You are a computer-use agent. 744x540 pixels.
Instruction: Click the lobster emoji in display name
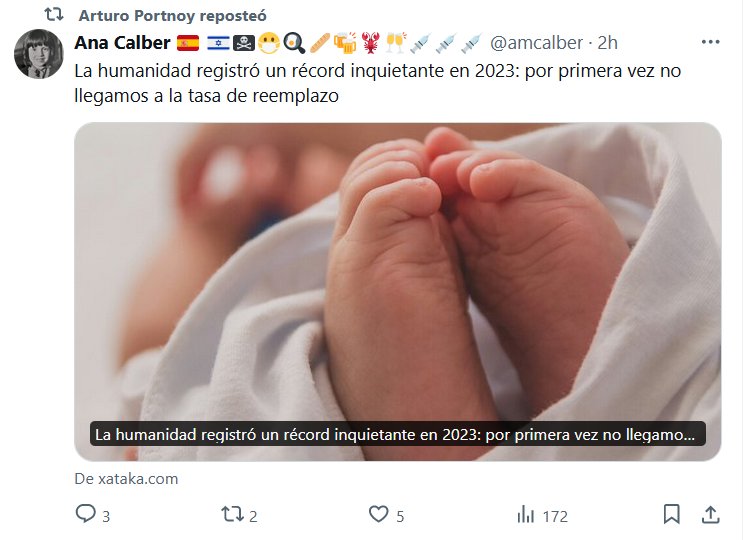[x=370, y=43]
